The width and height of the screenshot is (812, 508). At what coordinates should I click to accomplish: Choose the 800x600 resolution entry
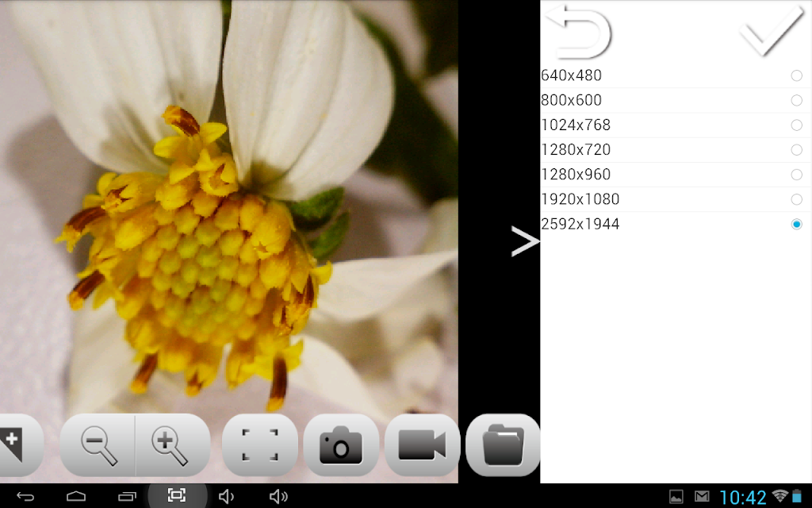tap(676, 100)
